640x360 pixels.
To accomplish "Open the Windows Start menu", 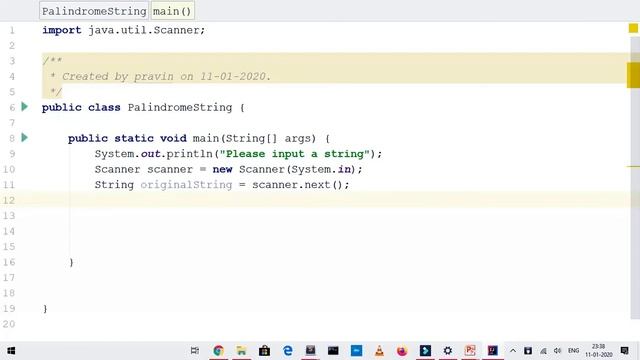I will tap(11, 351).
